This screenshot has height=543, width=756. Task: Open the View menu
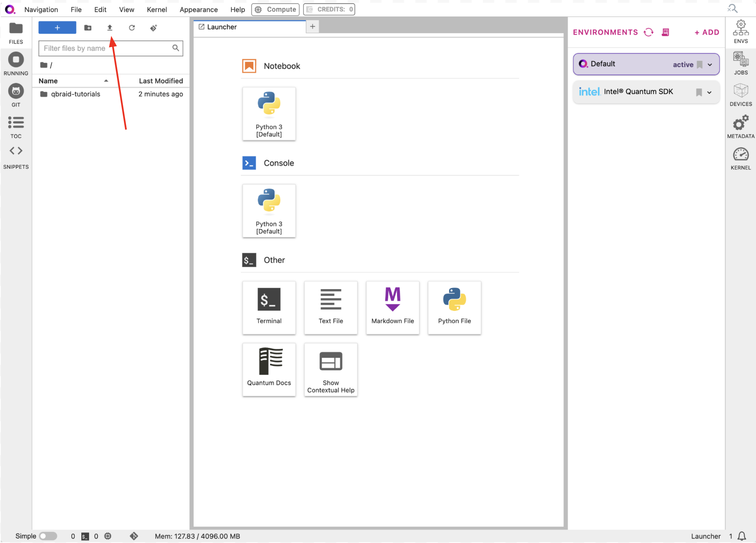point(127,10)
